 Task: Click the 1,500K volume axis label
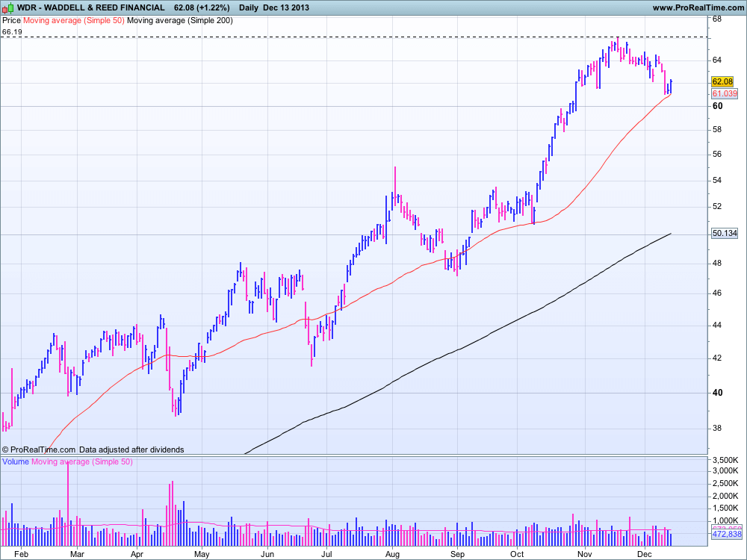point(725,508)
